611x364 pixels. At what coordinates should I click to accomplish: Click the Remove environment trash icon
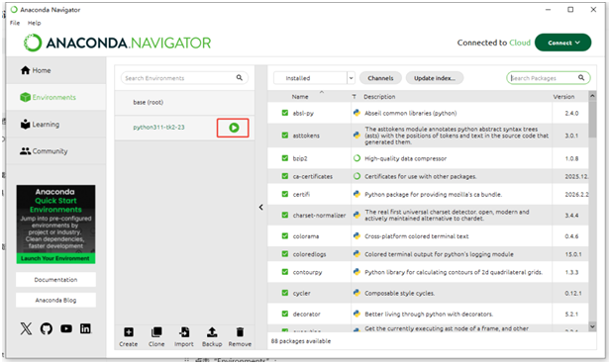(x=240, y=332)
